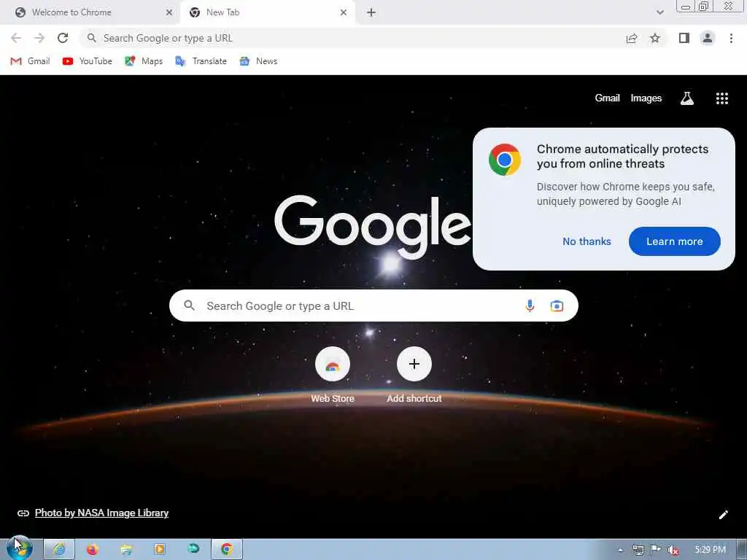The image size is (747, 560).
Task: Bookmark this tab with the star icon
Action: [655, 38]
